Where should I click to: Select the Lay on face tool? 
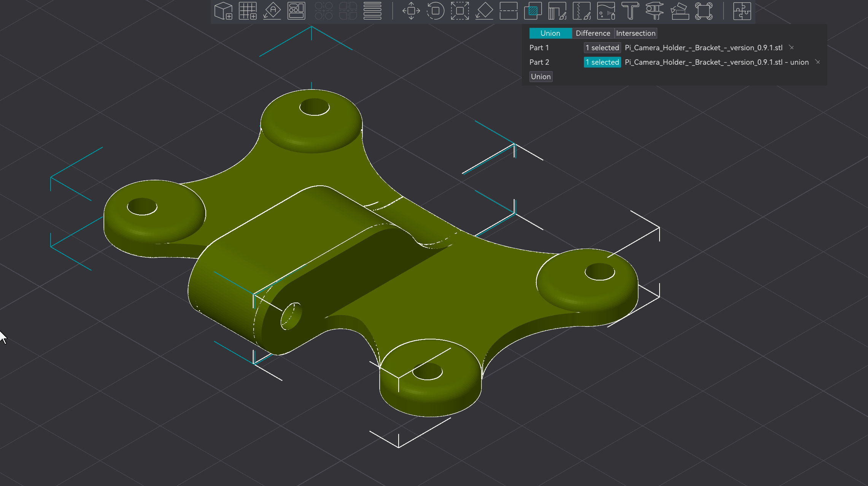(x=484, y=11)
